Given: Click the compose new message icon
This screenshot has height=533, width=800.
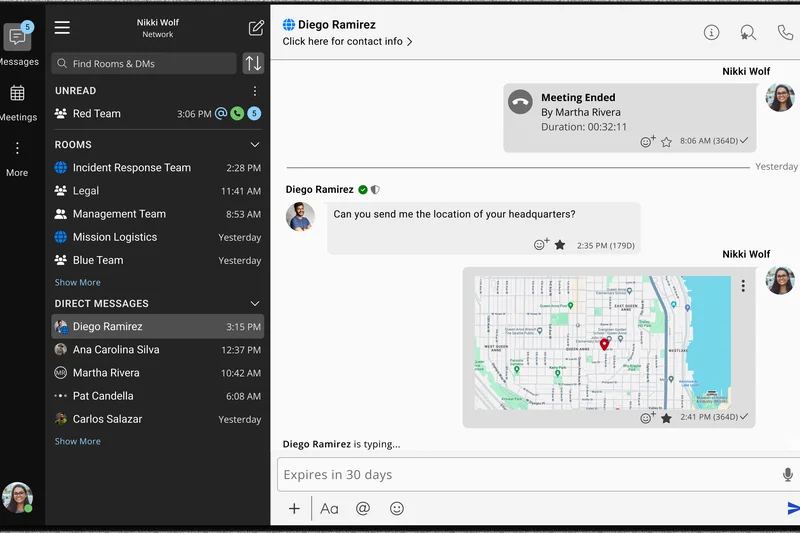Looking at the screenshot, I should tap(256, 28).
